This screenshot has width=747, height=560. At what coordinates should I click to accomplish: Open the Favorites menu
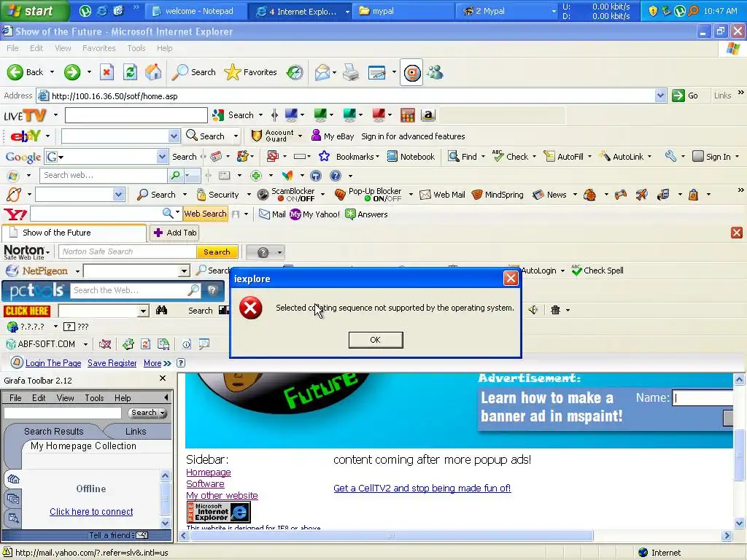point(98,48)
